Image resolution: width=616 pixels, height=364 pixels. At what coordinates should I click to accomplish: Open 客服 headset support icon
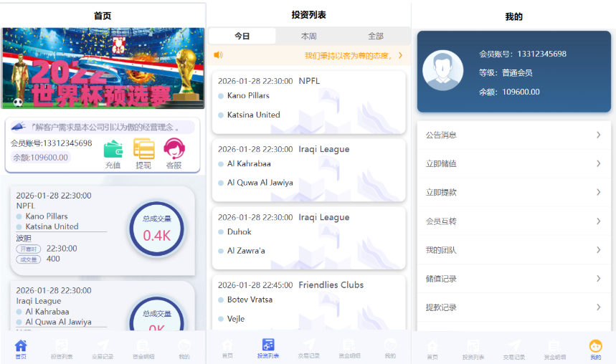pos(174,149)
